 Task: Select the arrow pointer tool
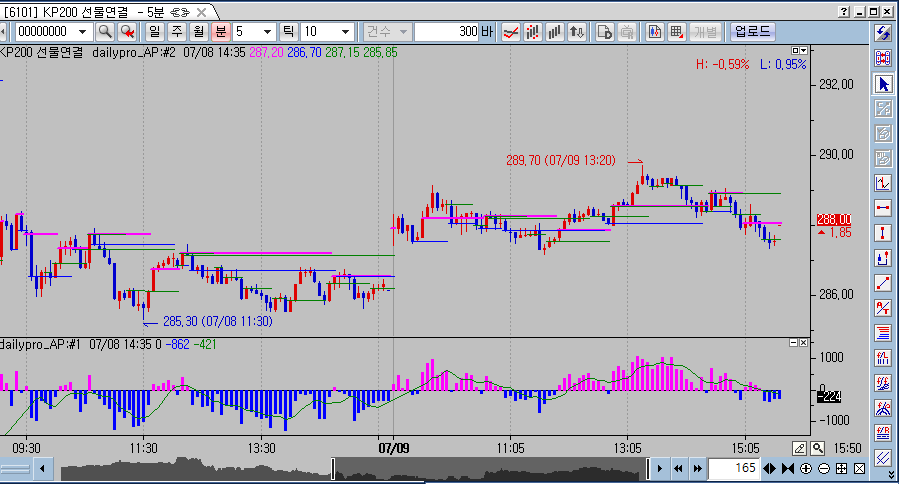[x=883, y=84]
